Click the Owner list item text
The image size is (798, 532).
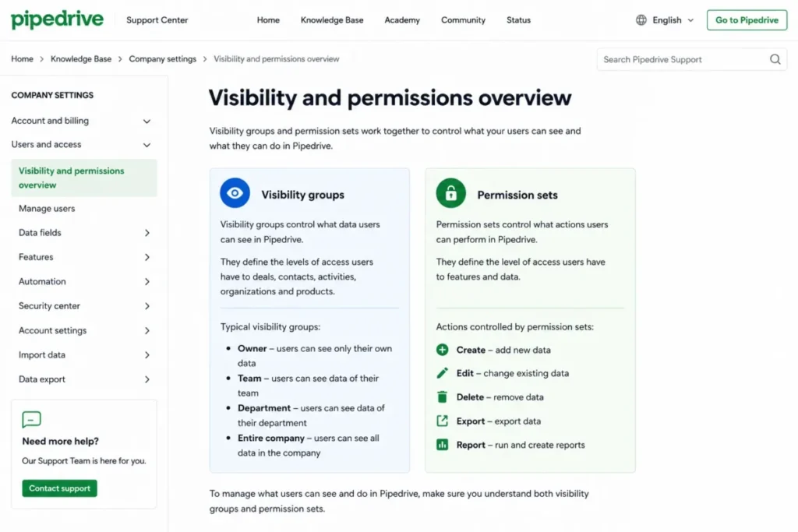pyautogui.click(x=315, y=356)
